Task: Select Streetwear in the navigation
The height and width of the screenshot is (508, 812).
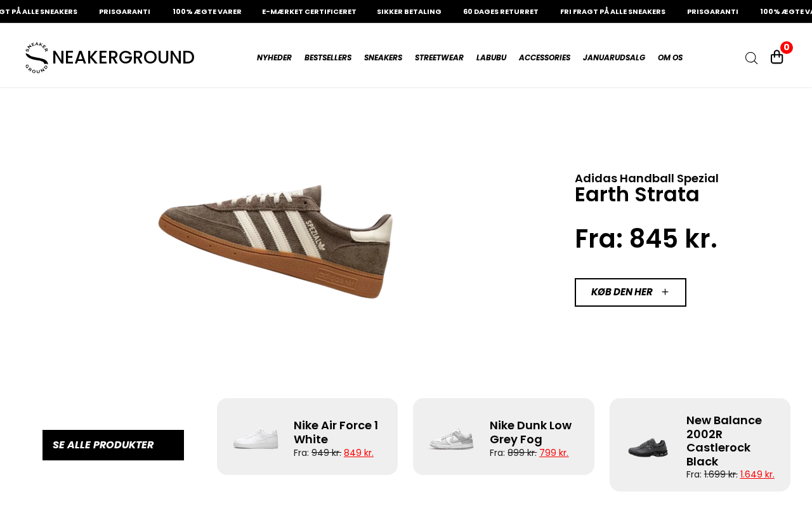Action: coord(439,58)
